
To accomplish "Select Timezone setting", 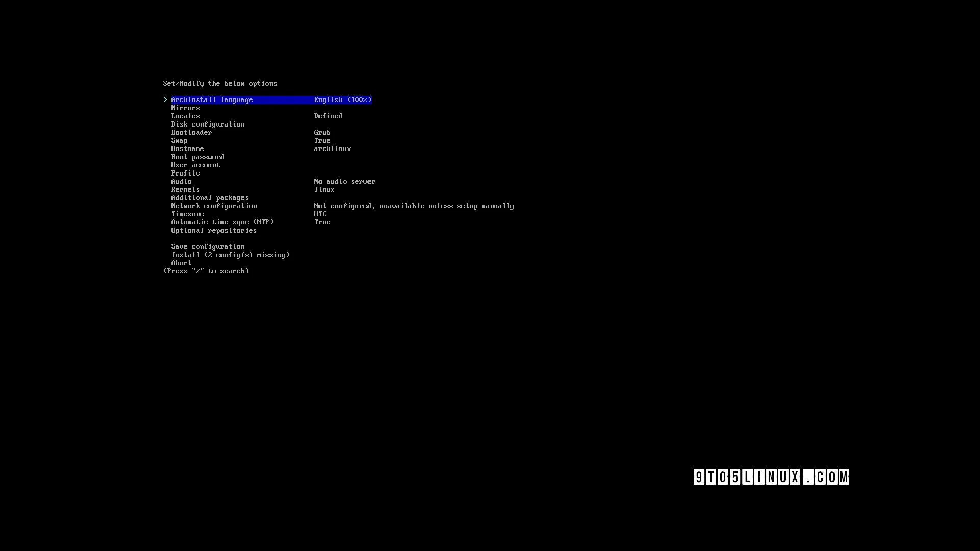I will click(x=187, y=213).
